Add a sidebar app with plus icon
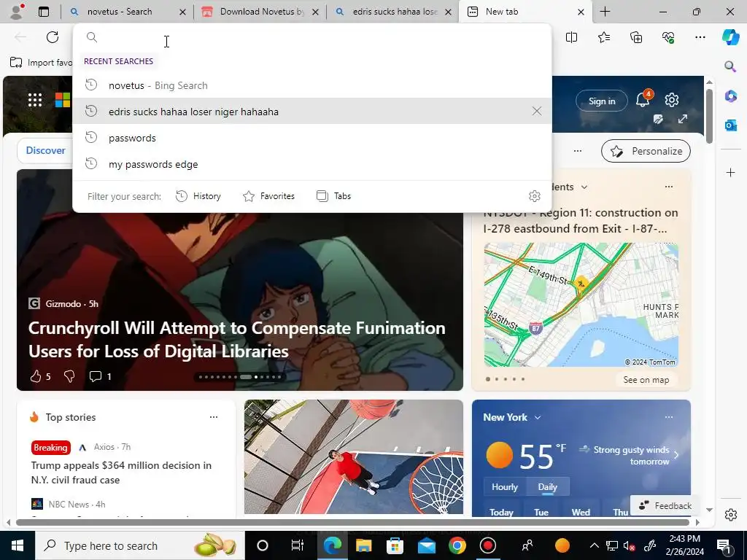 [x=730, y=172]
